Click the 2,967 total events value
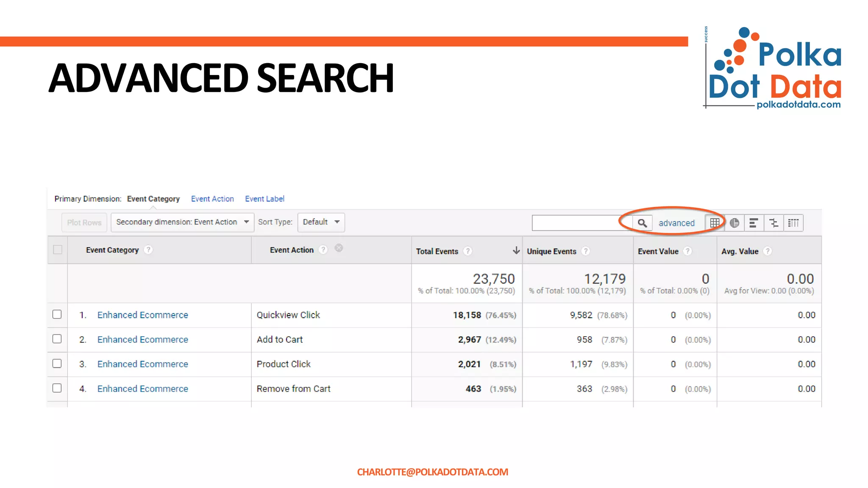This screenshot has height=488, width=868. [470, 340]
